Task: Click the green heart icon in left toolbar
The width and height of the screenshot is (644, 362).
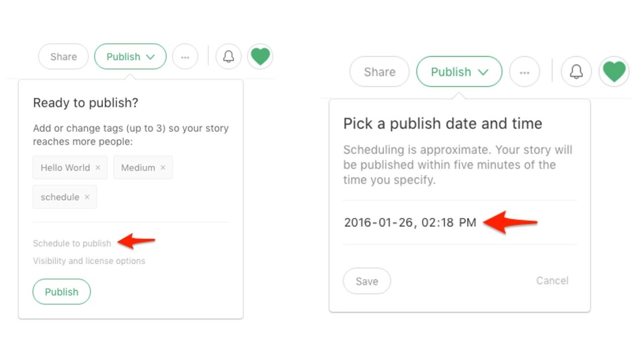Action: [260, 56]
